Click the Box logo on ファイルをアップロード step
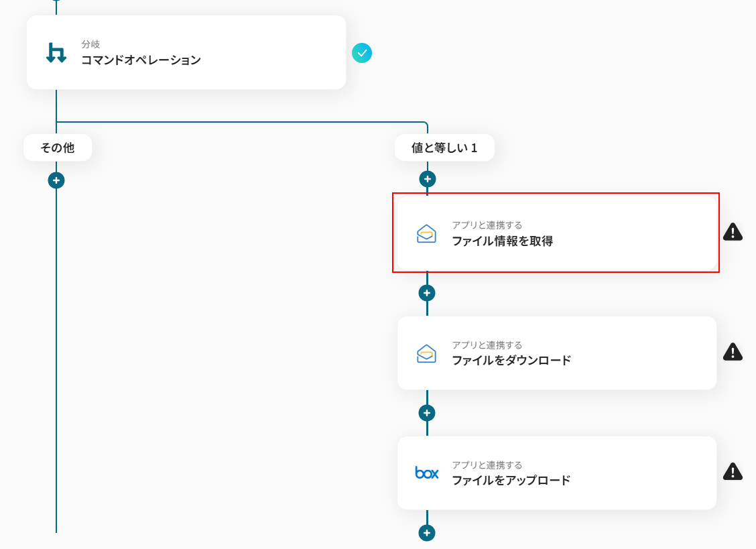This screenshot has width=756, height=549. point(426,473)
